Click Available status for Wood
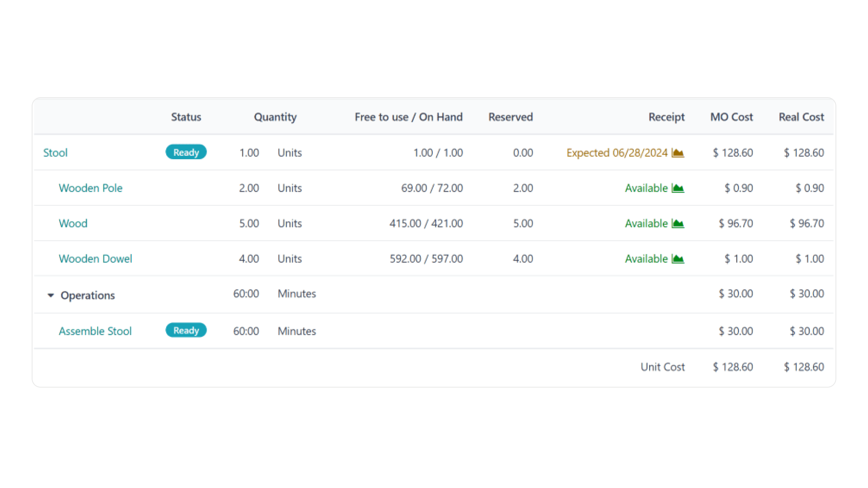The width and height of the screenshot is (868, 488). [646, 223]
